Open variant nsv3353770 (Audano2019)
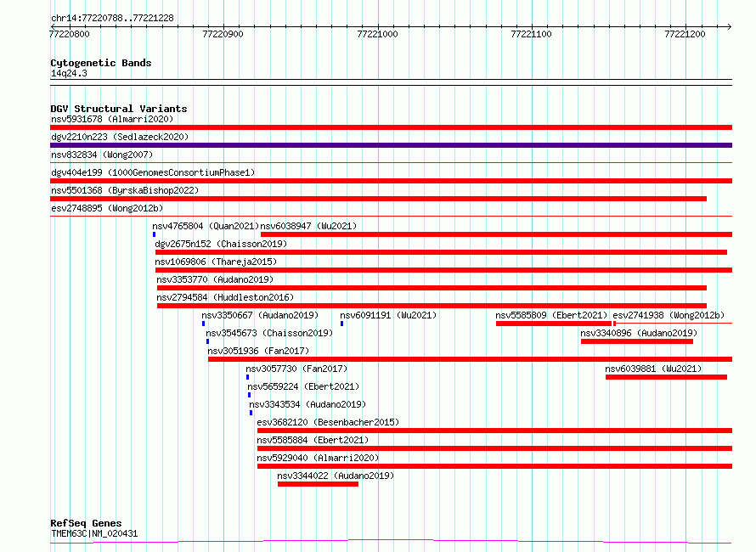756x552 pixels. 215,279
